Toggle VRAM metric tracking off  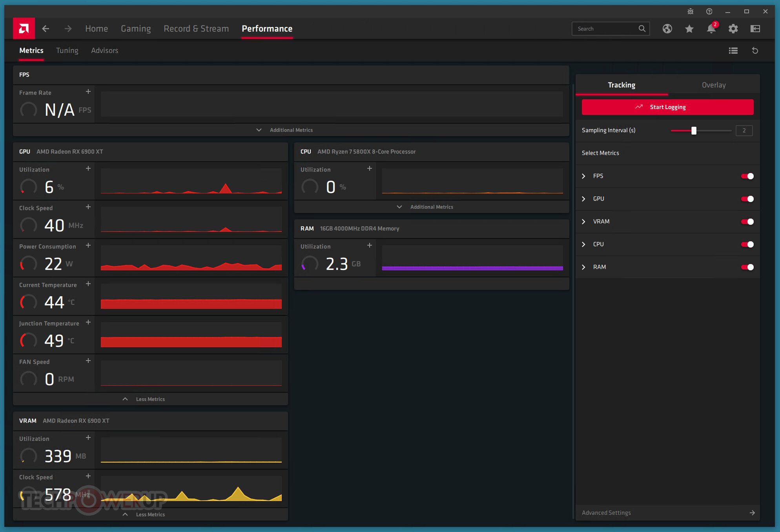click(x=747, y=222)
